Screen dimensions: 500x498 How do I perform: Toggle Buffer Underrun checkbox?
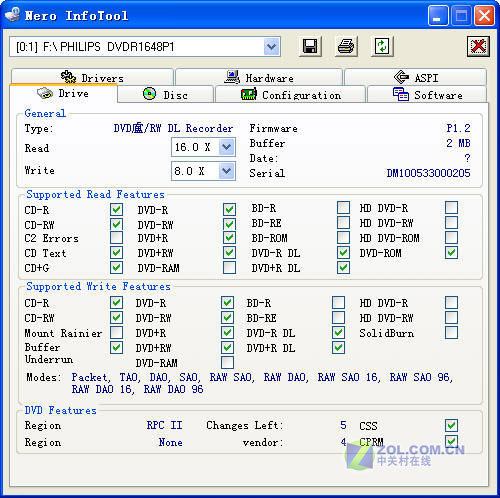pos(116,347)
